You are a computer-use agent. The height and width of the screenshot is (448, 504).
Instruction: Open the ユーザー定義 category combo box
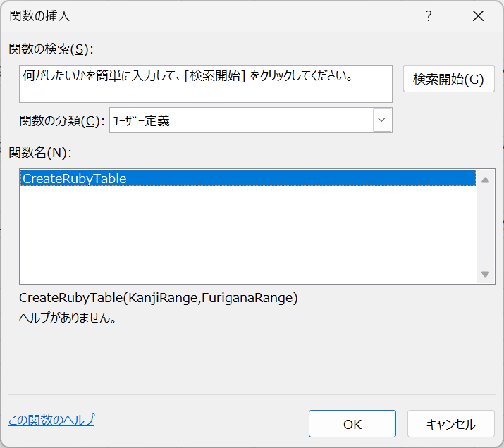pos(251,120)
